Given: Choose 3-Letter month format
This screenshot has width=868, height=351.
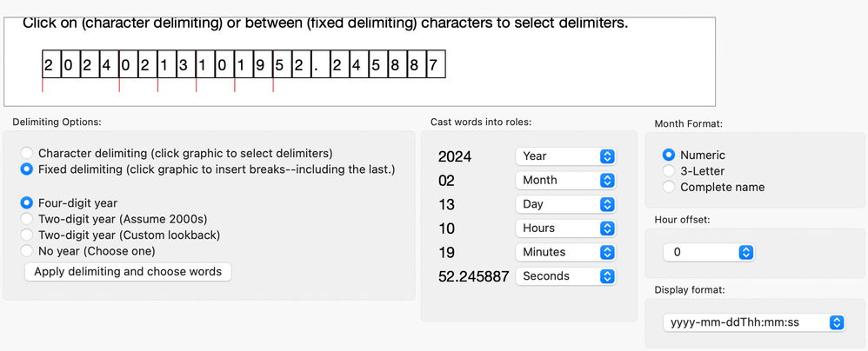Looking at the screenshot, I should point(669,171).
